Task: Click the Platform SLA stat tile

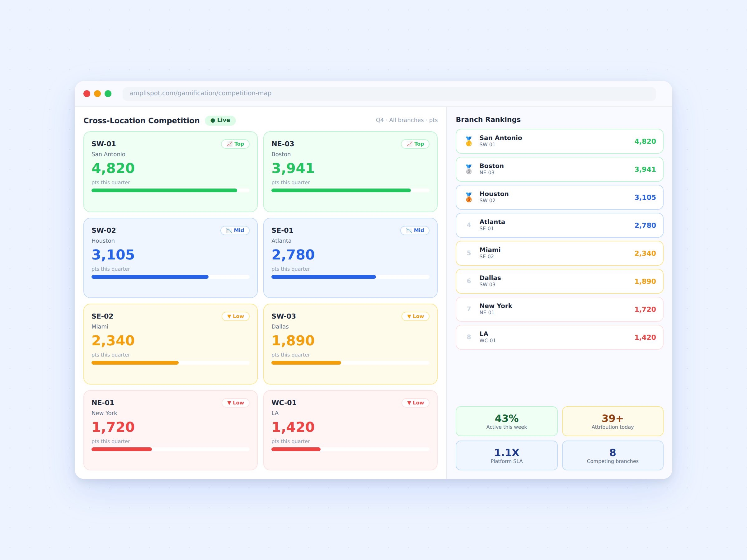Action: click(506, 455)
